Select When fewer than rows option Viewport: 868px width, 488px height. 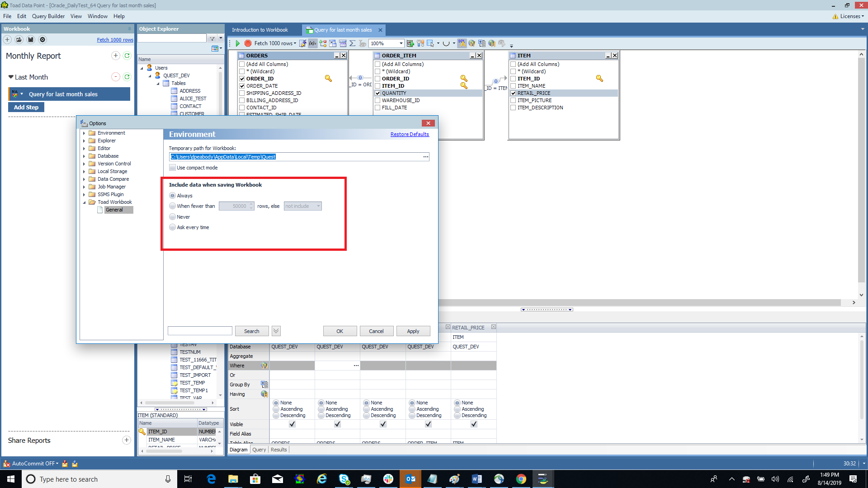pyautogui.click(x=172, y=206)
